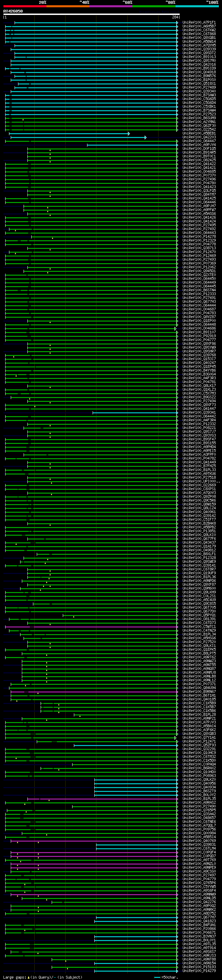The image size is (222, 980).
Task: Open hit UniRef100_Q39340
Action: 199,91
